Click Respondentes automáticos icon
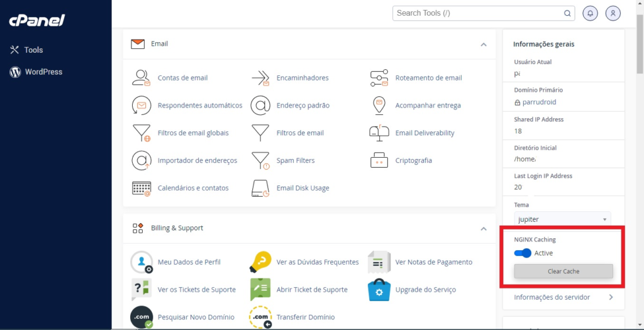 142,106
